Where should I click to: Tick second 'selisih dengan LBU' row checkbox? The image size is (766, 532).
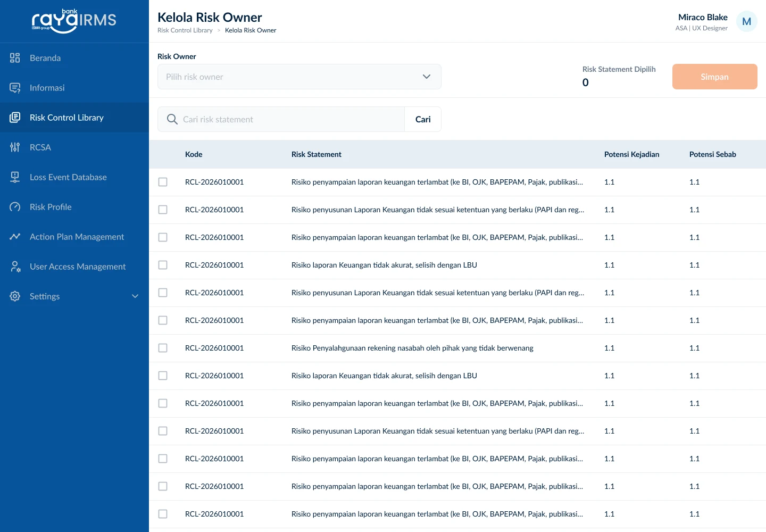pos(163,376)
